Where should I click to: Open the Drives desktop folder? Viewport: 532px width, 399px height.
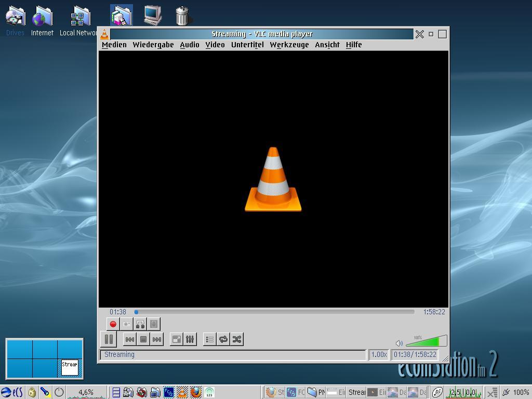coord(15,21)
